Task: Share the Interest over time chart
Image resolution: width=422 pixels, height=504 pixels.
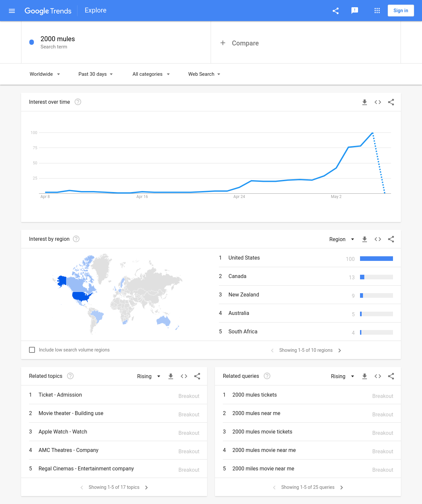Action: pos(391,102)
